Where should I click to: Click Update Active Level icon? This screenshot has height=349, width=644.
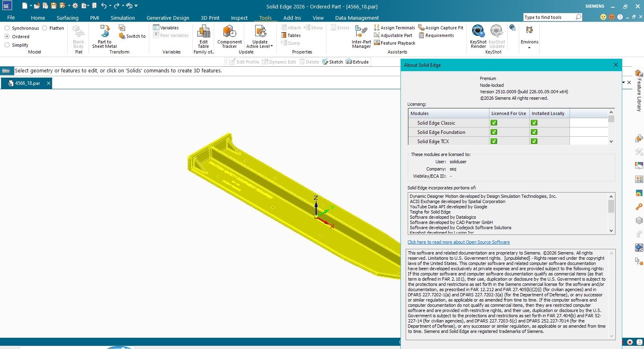pos(260,31)
